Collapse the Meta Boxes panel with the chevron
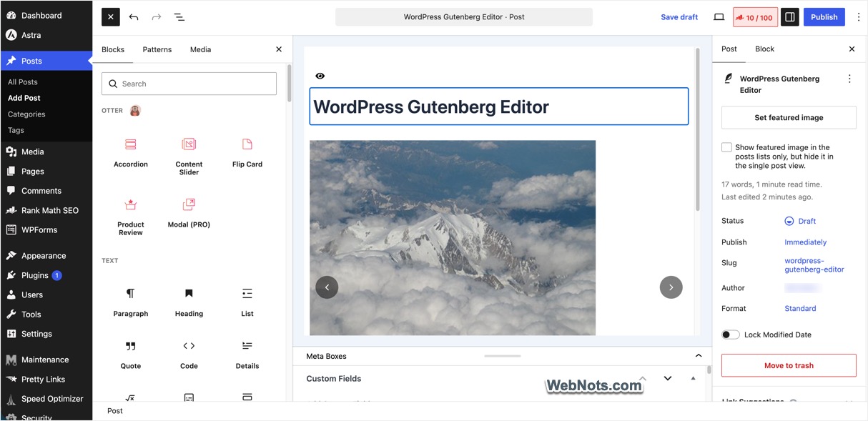 [x=699, y=356]
